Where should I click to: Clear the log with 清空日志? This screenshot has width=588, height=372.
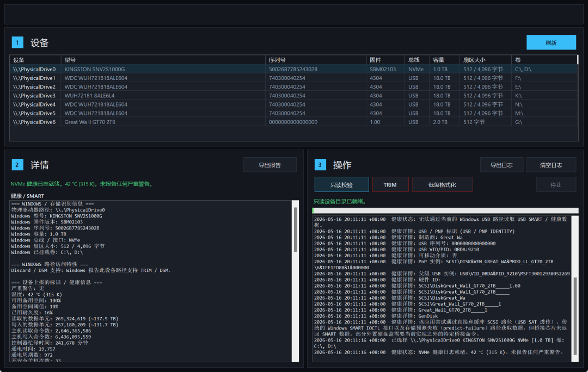[551, 165]
